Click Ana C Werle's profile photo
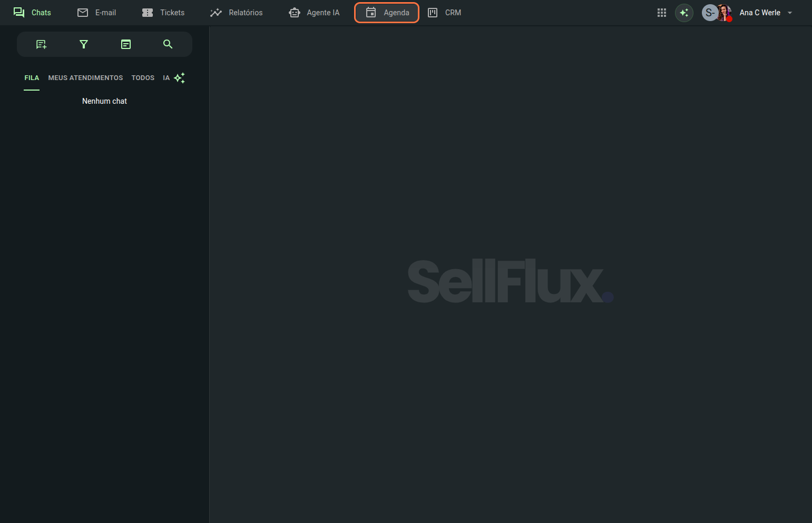 click(x=725, y=12)
